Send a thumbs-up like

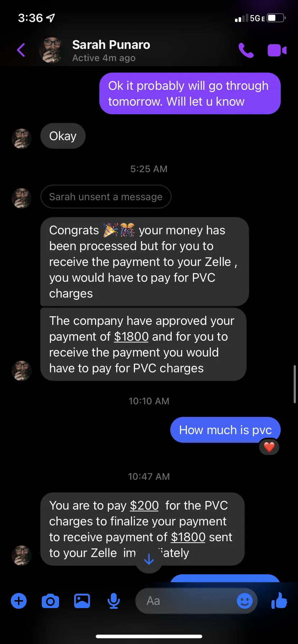click(x=279, y=600)
